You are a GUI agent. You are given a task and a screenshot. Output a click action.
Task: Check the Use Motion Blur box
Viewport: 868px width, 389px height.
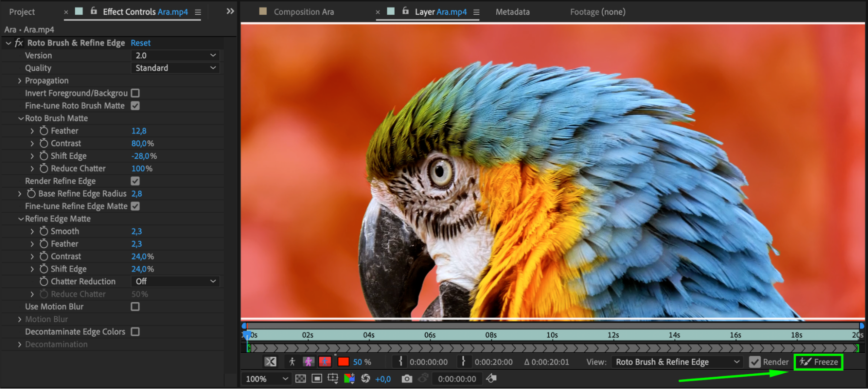[x=135, y=307]
